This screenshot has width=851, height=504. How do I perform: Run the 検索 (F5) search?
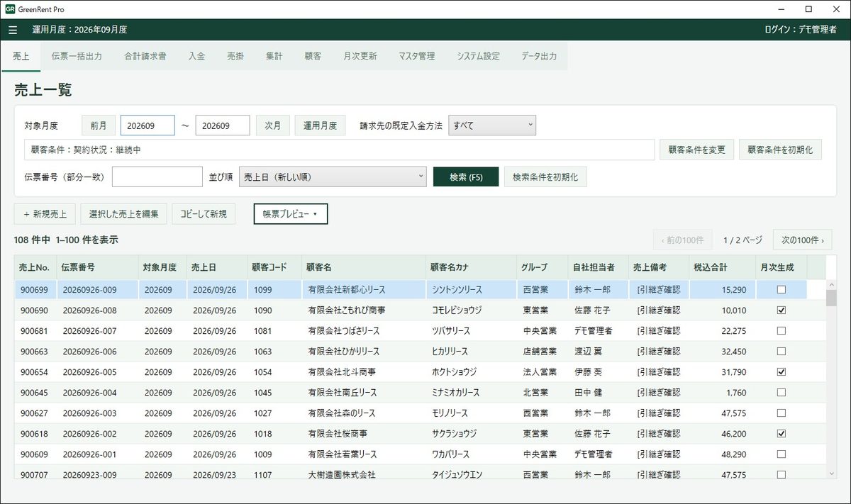click(466, 177)
